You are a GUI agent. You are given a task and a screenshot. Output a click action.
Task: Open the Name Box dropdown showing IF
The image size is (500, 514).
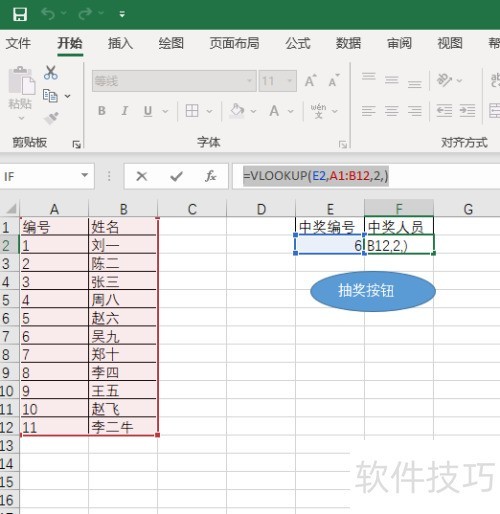pos(85,175)
